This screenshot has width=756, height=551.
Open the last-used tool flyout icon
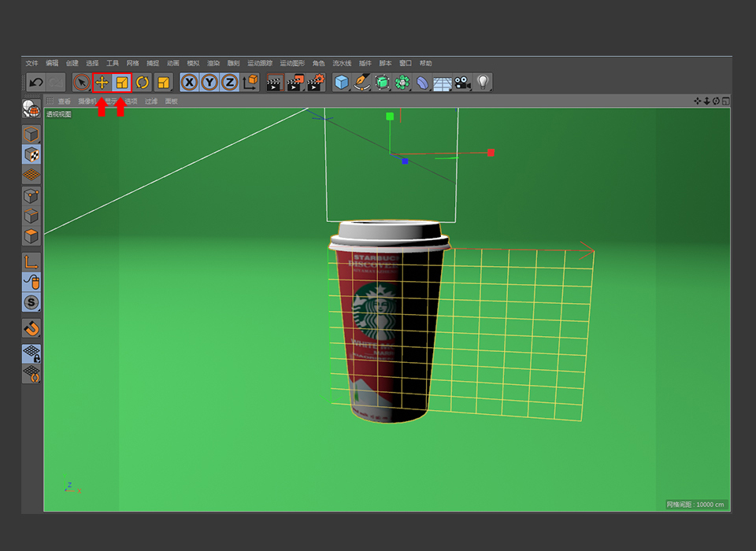click(164, 83)
